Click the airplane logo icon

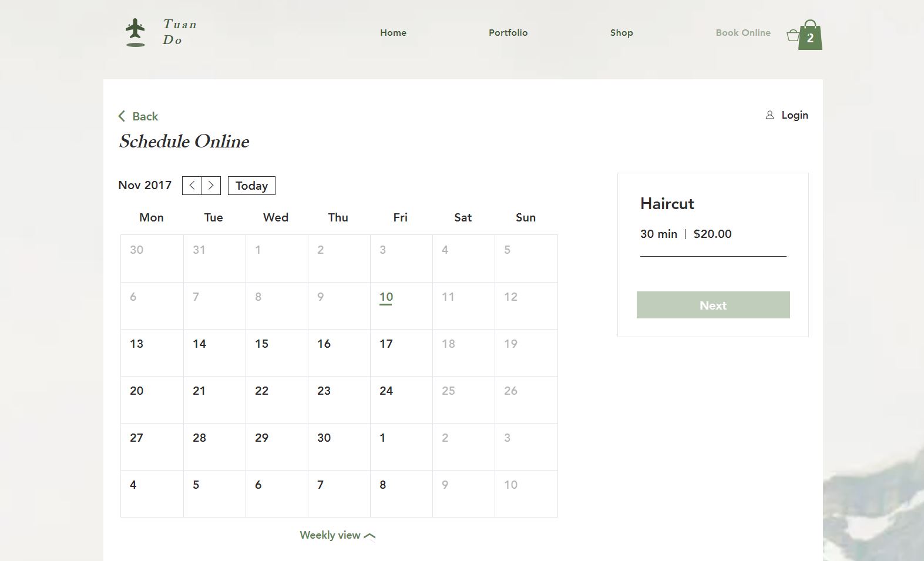pos(135,32)
